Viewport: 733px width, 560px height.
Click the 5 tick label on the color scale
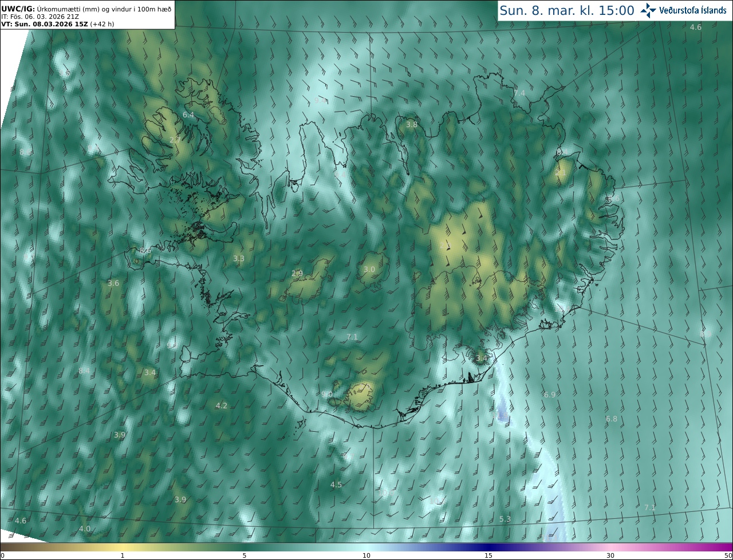tap(245, 555)
